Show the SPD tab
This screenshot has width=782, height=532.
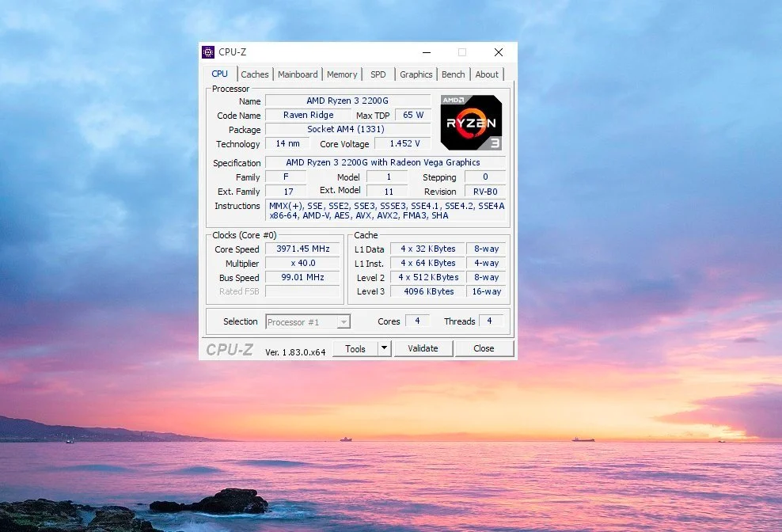378,74
